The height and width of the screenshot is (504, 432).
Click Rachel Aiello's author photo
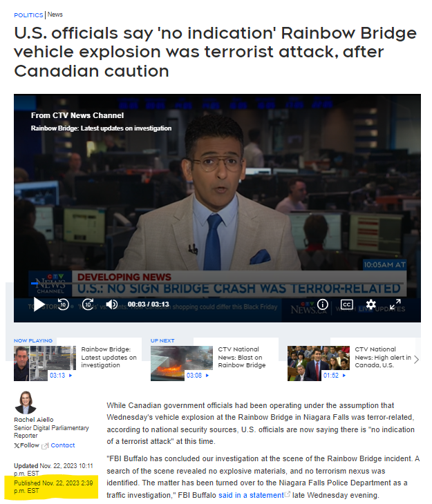coord(26,403)
